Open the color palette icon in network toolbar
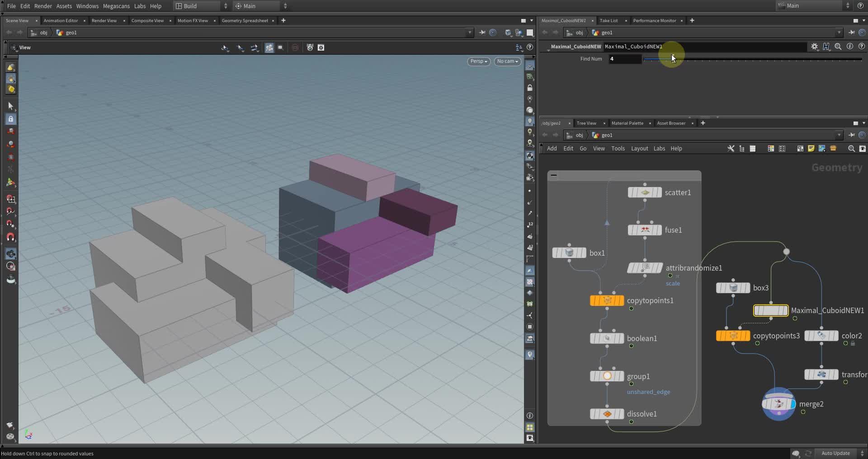 770,148
